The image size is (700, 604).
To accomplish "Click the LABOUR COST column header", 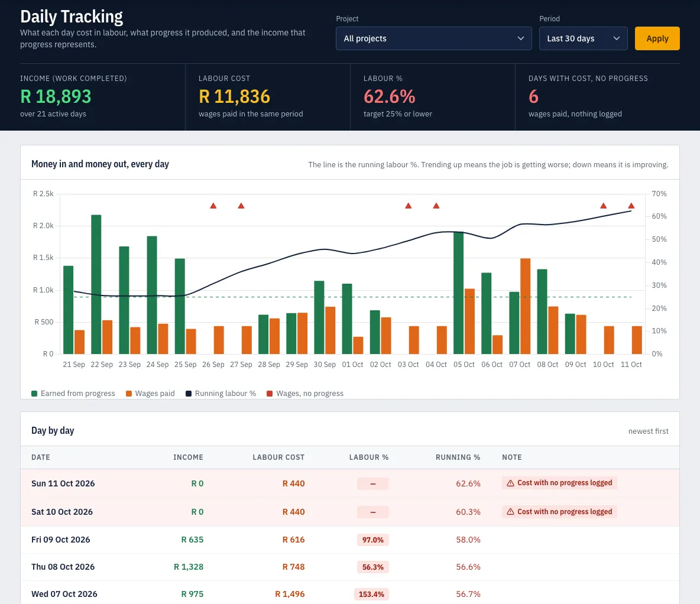I will 278,457.
